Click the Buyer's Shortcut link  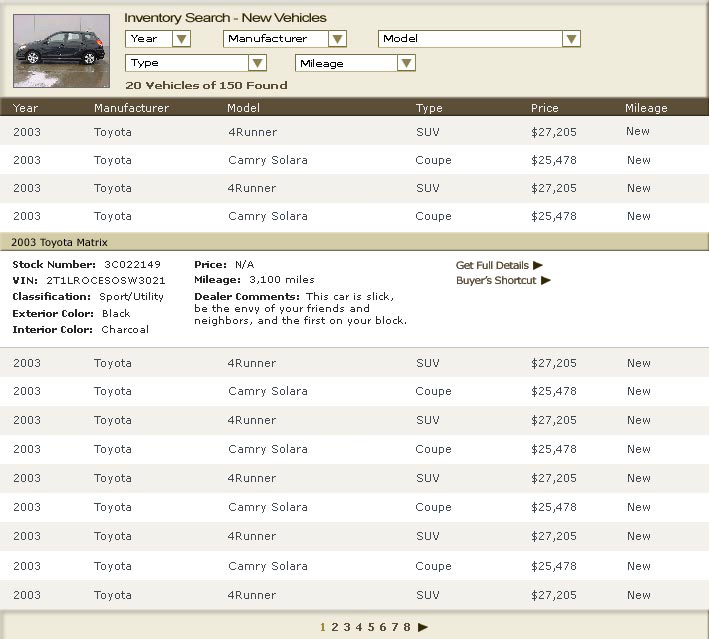tap(496, 280)
